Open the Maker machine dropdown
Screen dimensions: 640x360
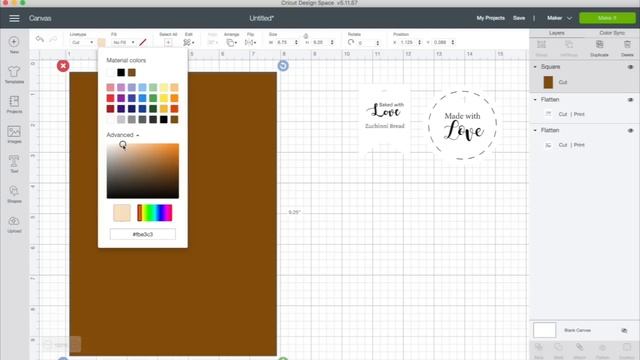[559, 18]
